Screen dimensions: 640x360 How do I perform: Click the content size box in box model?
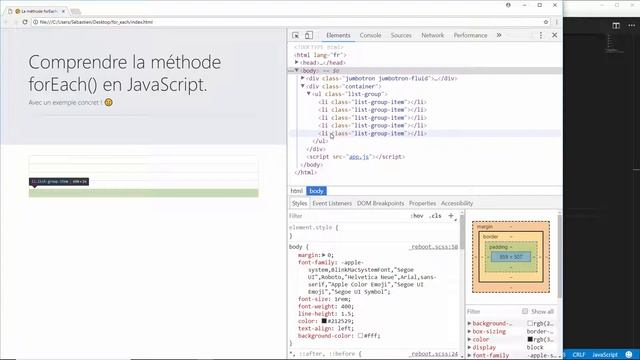(x=511, y=257)
